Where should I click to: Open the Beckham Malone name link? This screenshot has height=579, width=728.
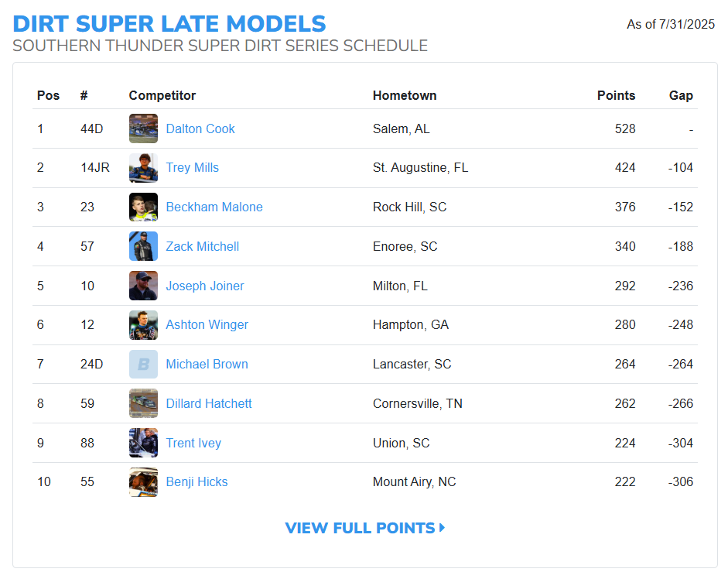pos(214,207)
